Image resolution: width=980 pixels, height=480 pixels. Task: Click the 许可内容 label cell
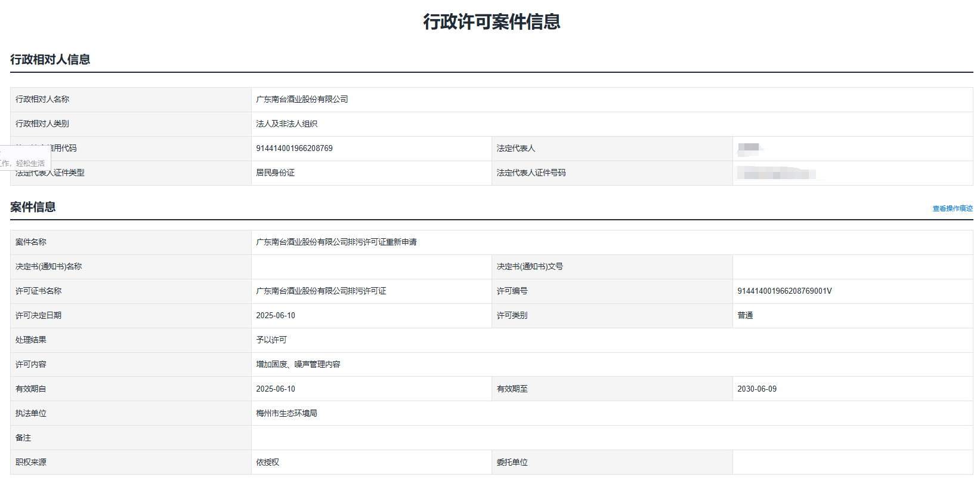(x=131, y=364)
